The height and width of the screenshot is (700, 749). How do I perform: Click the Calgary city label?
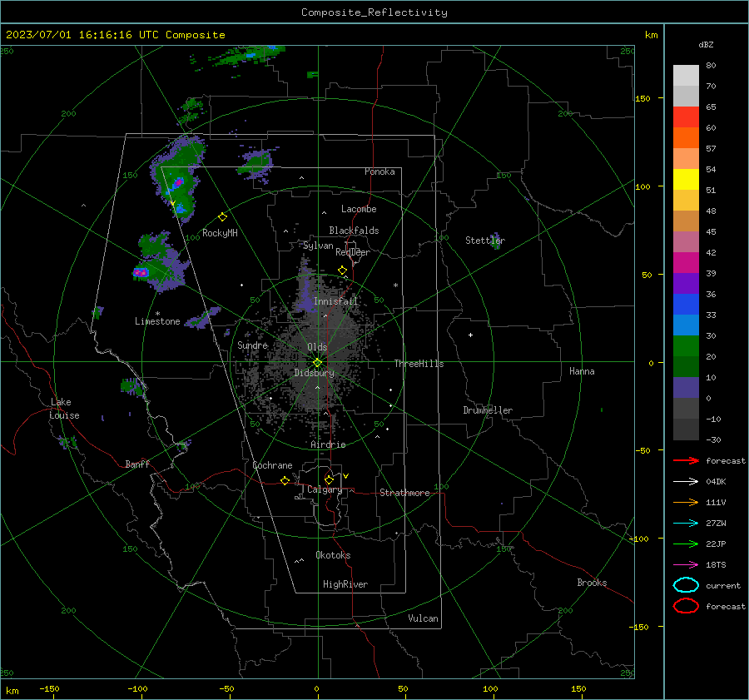325,489
